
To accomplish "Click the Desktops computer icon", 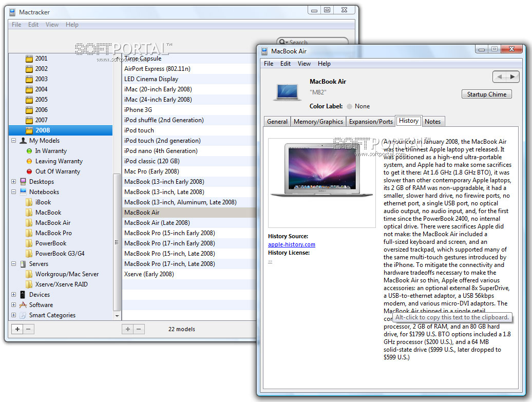I will 23,182.
